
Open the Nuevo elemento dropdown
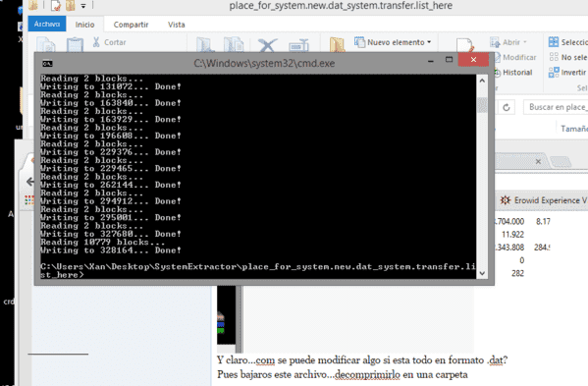tap(393, 42)
